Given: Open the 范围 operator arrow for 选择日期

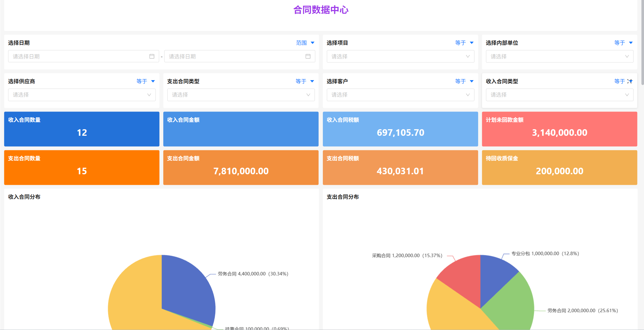Looking at the screenshot, I should (x=313, y=43).
